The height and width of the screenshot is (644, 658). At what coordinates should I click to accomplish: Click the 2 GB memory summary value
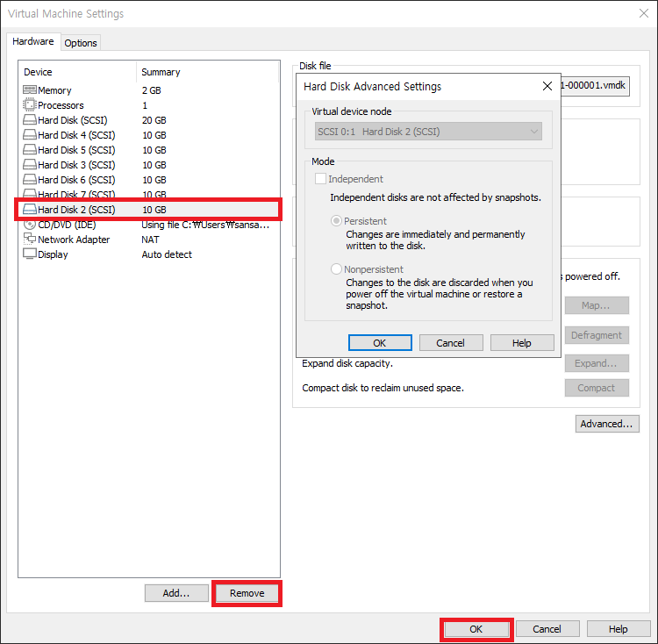coord(152,90)
